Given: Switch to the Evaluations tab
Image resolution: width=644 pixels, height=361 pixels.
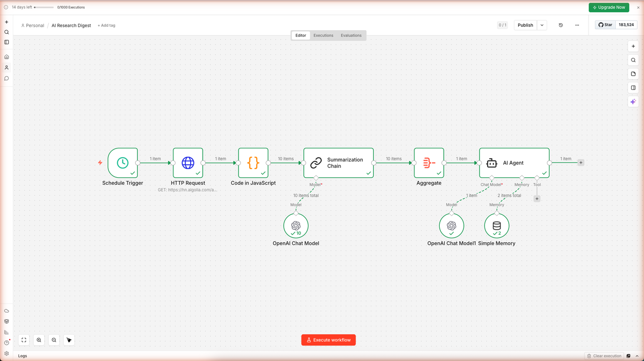Looking at the screenshot, I should click(351, 35).
